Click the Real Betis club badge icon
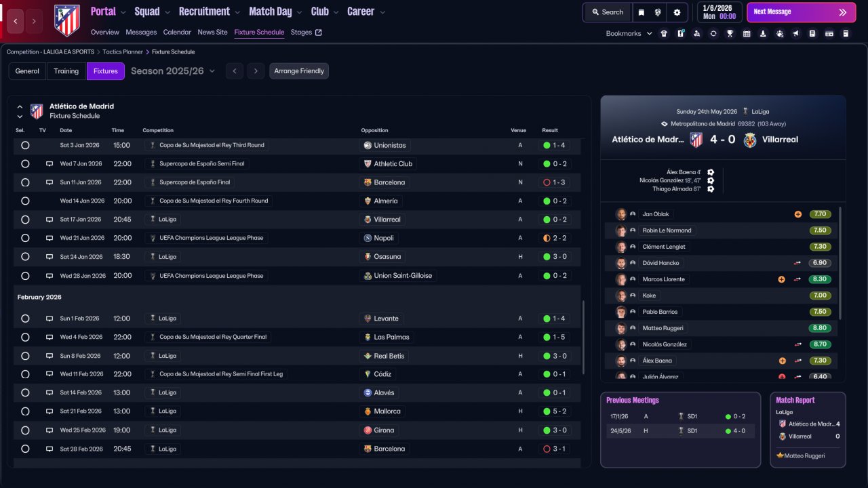Image resolution: width=868 pixels, height=488 pixels. [x=368, y=356]
